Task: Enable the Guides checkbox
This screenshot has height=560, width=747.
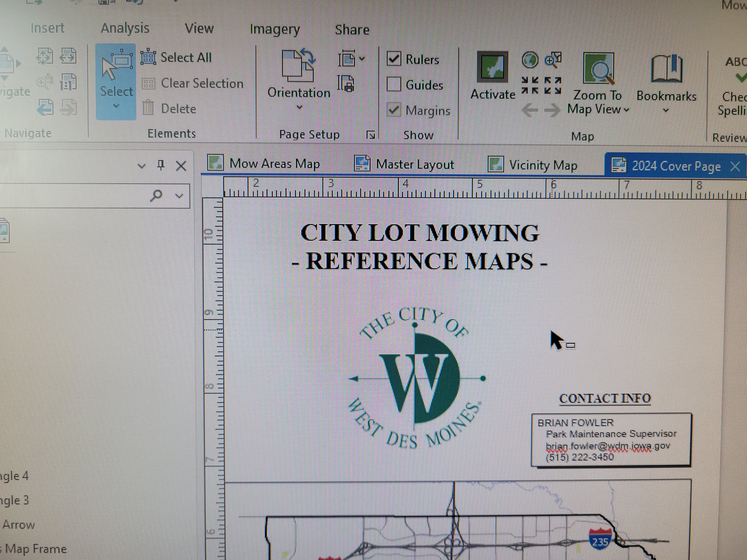Action: pos(394,84)
